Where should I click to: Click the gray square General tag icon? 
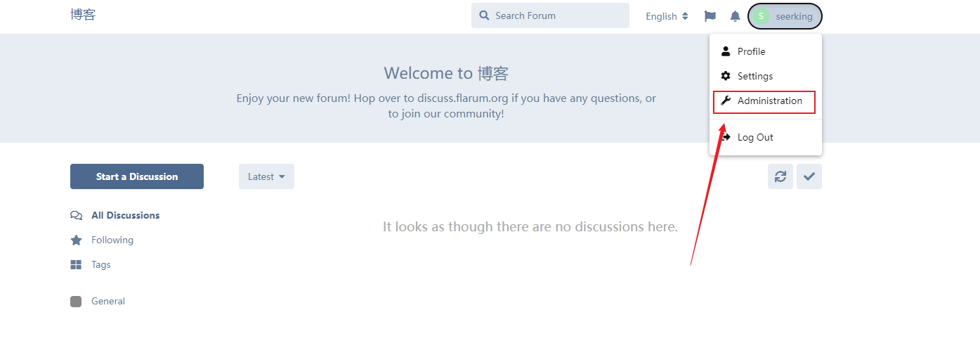[76, 301]
